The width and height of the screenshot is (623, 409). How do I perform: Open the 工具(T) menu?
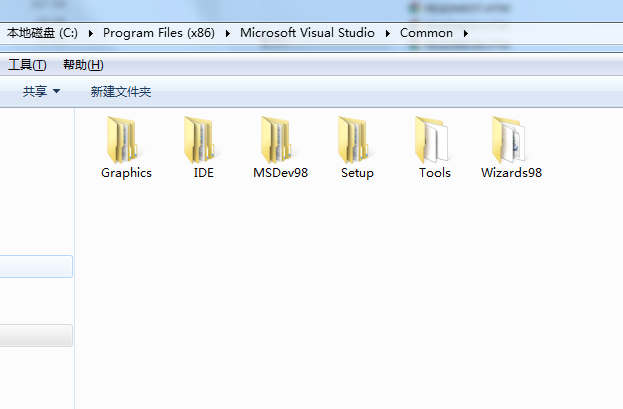(27, 65)
